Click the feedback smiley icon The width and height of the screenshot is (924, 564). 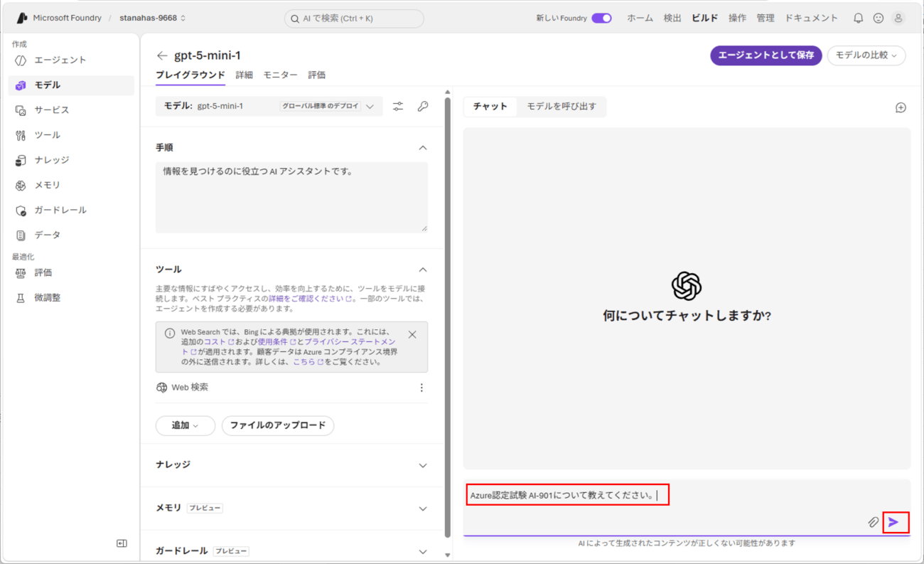pos(879,18)
